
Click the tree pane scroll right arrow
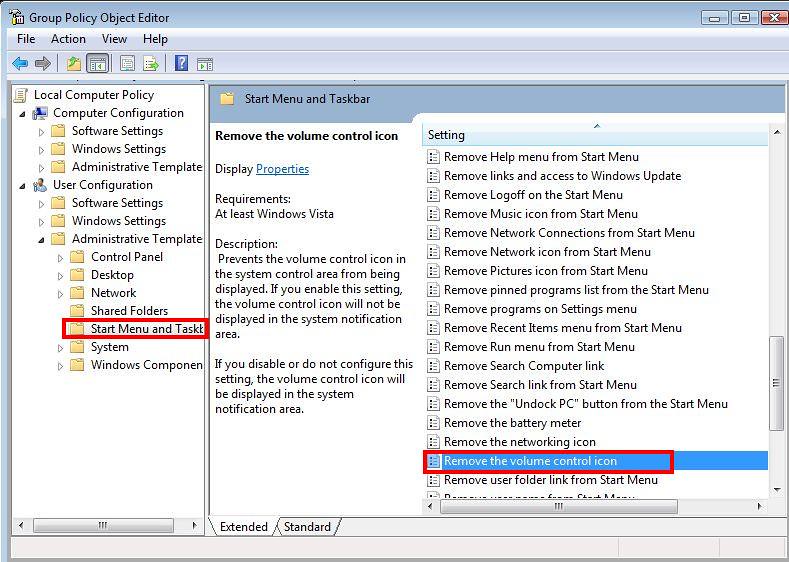(195, 526)
